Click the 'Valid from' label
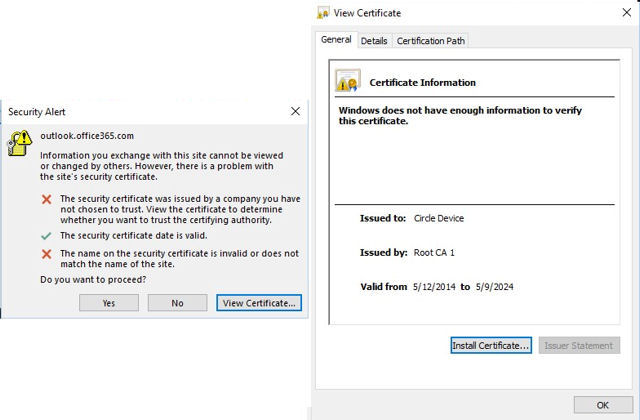This screenshot has width=640, height=420. pos(384,287)
